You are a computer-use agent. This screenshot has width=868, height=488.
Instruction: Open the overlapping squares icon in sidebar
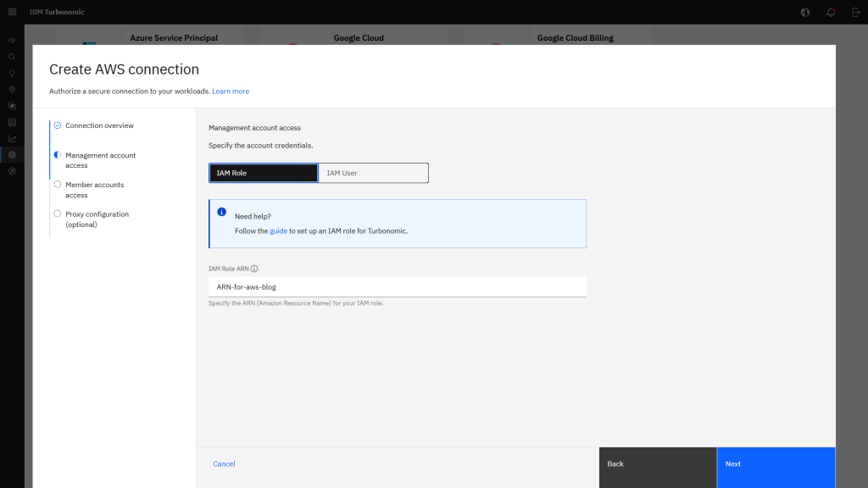click(x=12, y=106)
